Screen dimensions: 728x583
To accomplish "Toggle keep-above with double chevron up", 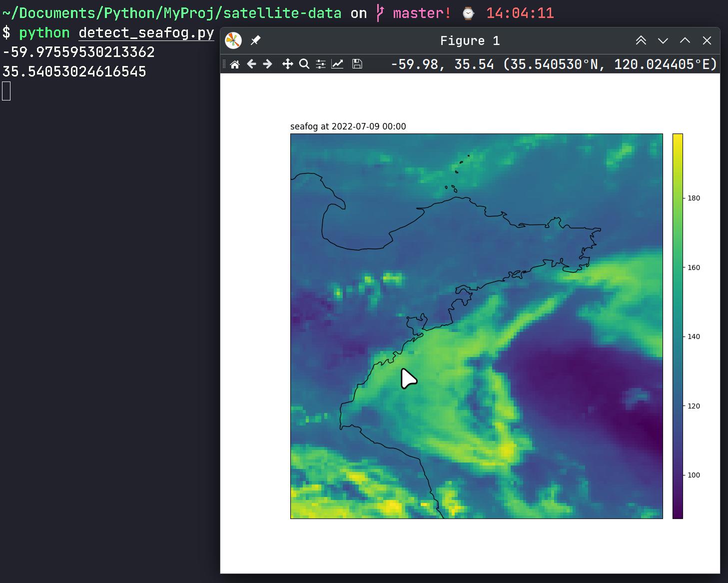I will 641,40.
